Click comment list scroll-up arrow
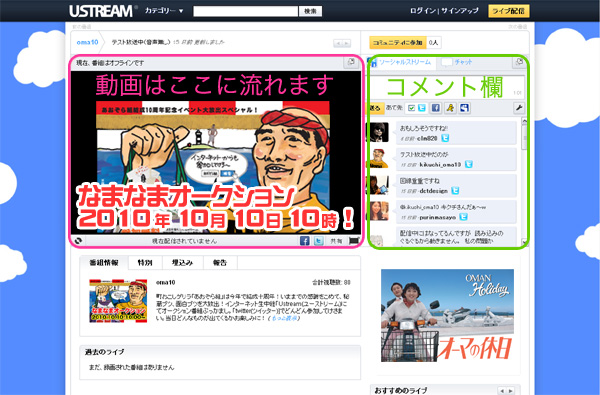This screenshot has height=395, width=600. 524,121
